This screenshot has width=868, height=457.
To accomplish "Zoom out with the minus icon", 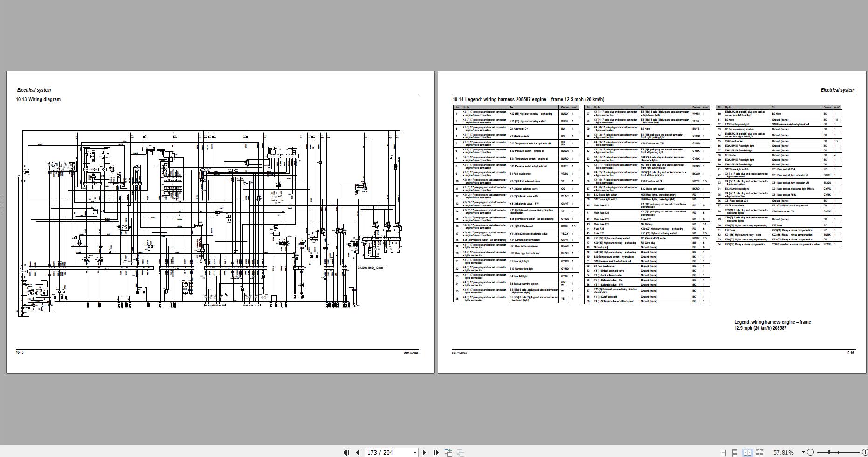I will [x=810, y=452].
